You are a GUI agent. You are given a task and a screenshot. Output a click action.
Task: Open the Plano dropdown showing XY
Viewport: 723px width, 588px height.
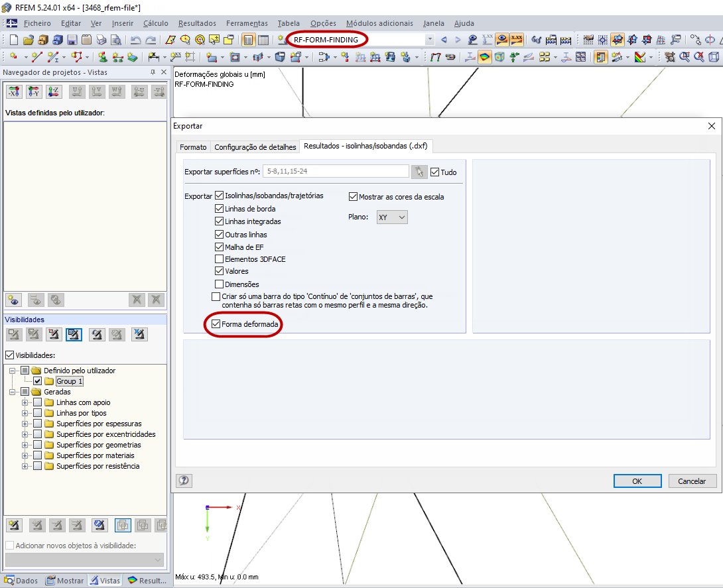392,217
